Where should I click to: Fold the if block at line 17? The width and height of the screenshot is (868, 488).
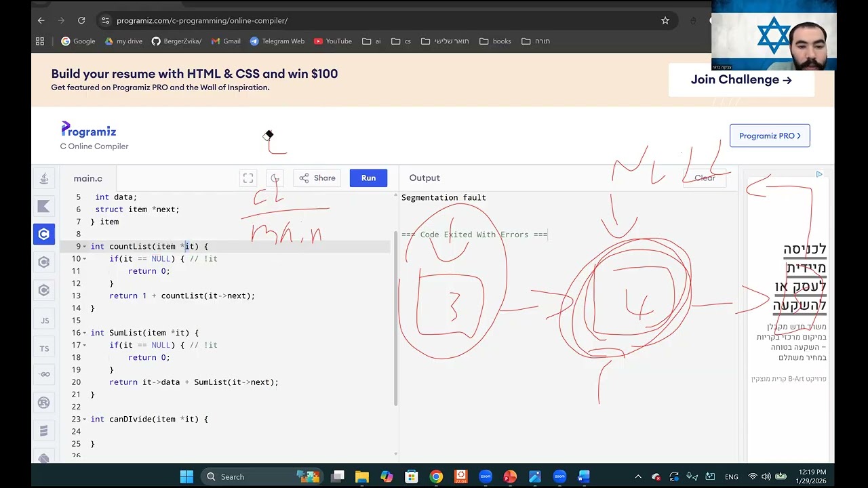coord(85,345)
